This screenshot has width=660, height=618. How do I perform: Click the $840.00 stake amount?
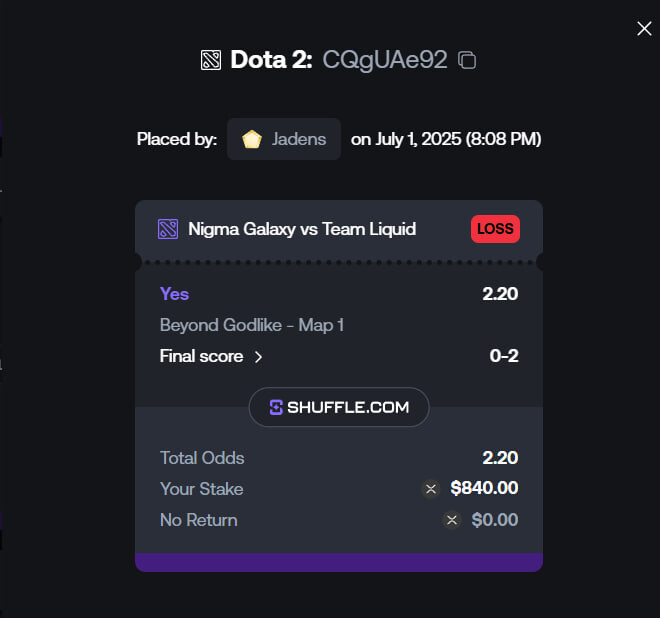tap(484, 488)
